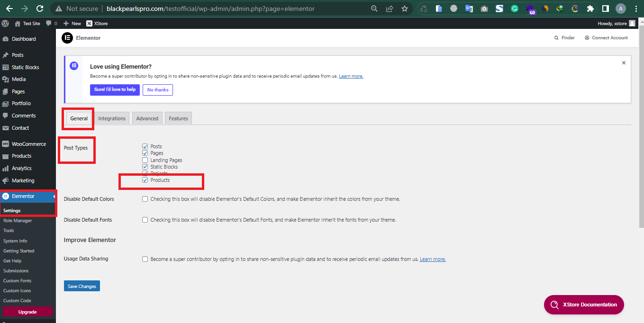Click the Portfolio sidebar icon

[6, 103]
